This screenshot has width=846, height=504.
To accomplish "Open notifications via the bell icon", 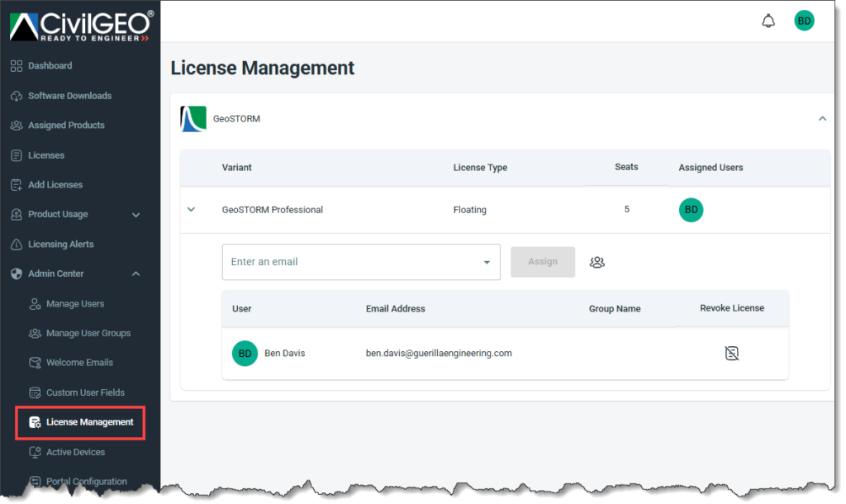I will tap(768, 20).
